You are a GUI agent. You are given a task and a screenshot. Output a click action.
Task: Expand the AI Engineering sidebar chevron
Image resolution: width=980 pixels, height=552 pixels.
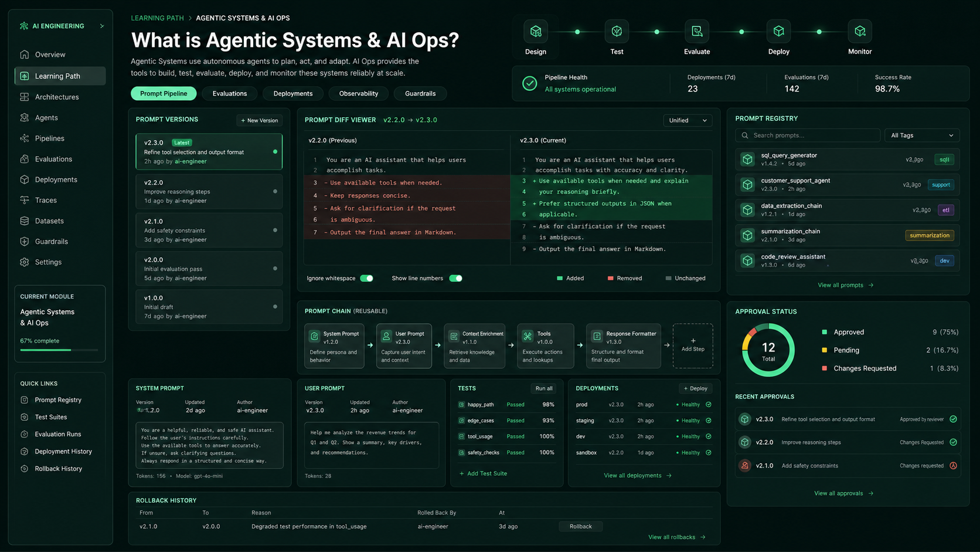pos(102,26)
